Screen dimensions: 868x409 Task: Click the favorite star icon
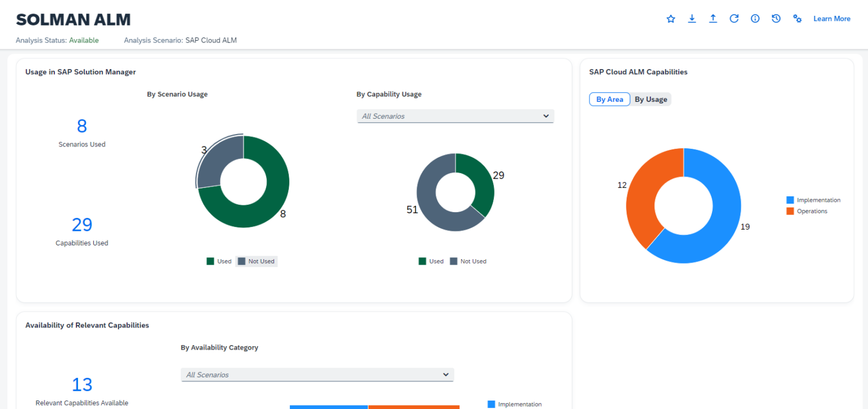671,19
